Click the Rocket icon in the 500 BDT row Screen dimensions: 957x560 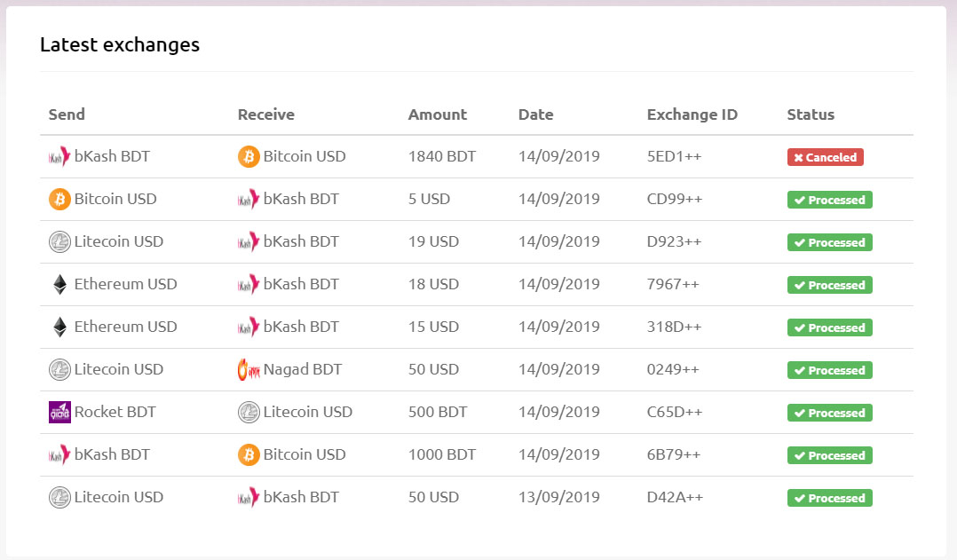(x=59, y=413)
